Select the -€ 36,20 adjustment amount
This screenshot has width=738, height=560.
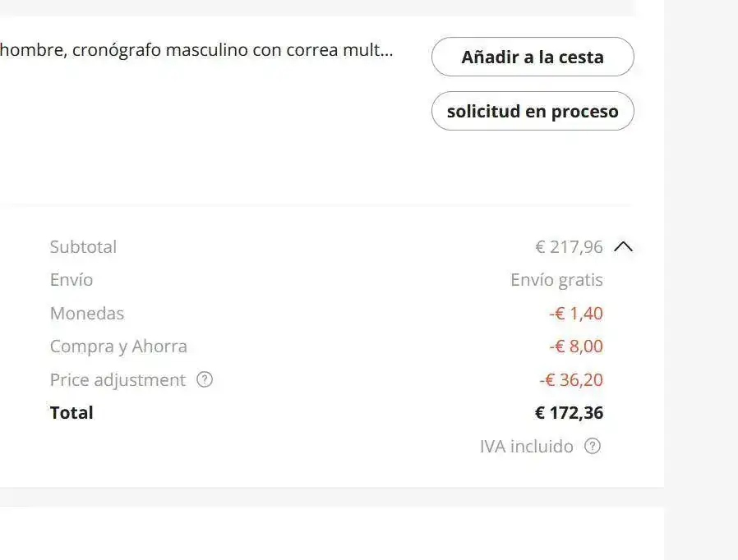[571, 380]
